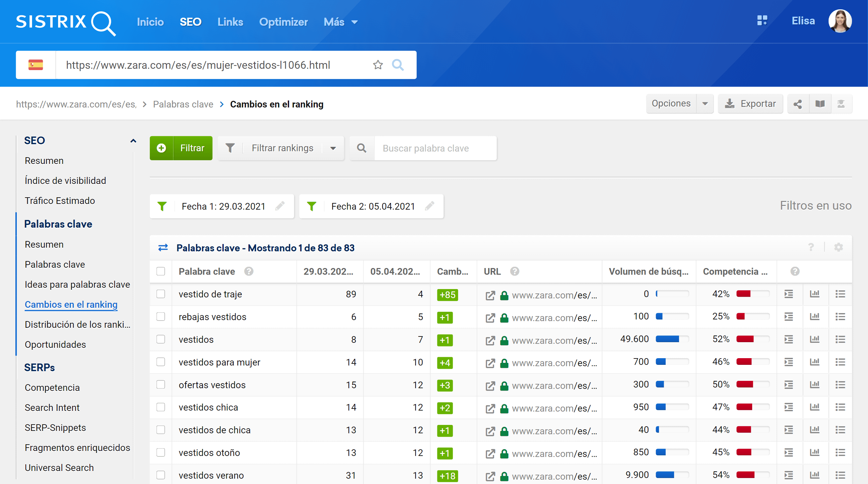Go to the Optimizer menu item
The height and width of the screenshot is (484, 868).
(x=283, y=22)
